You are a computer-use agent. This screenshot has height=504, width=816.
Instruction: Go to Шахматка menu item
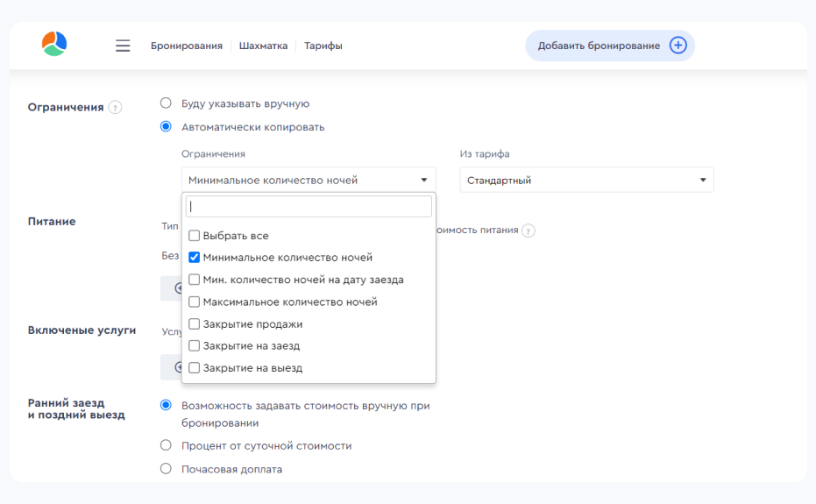263,46
